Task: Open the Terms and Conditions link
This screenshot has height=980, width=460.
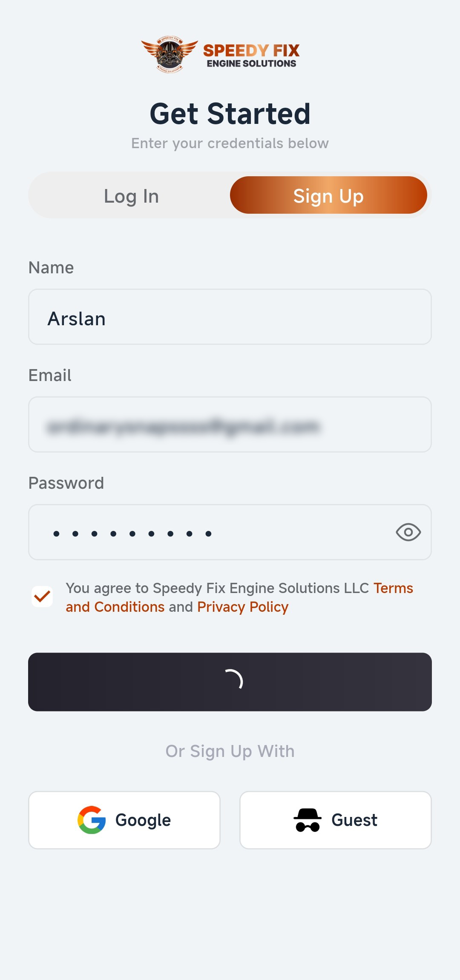Action: click(x=115, y=607)
